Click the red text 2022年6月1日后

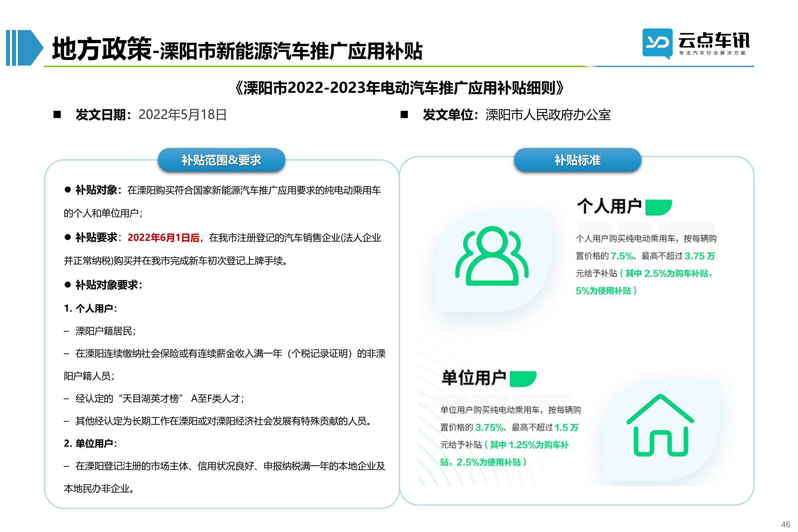click(x=165, y=238)
